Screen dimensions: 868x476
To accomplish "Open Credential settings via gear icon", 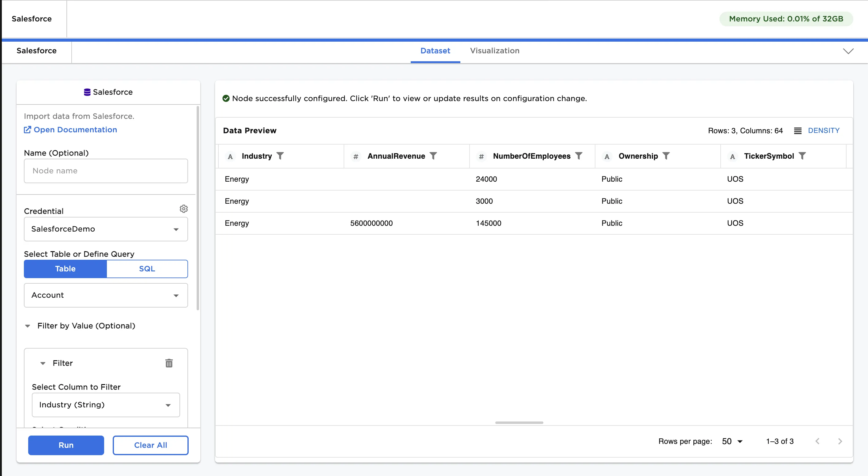I will [184, 209].
